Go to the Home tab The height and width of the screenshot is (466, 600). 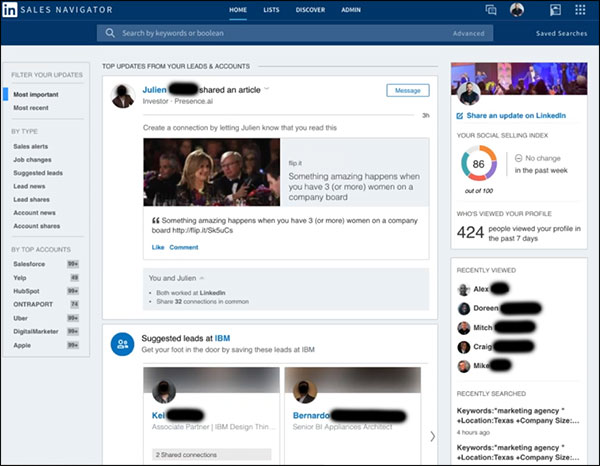pyautogui.click(x=238, y=10)
